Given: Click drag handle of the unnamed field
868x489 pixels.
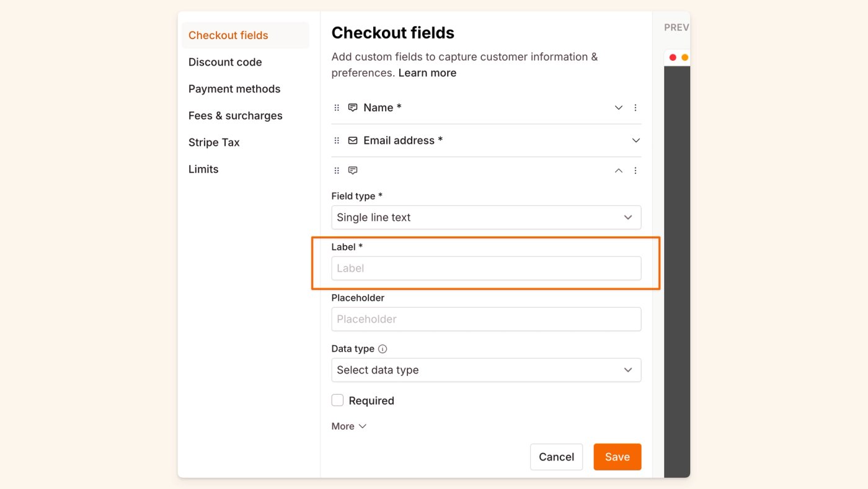Looking at the screenshot, I should point(337,171).
